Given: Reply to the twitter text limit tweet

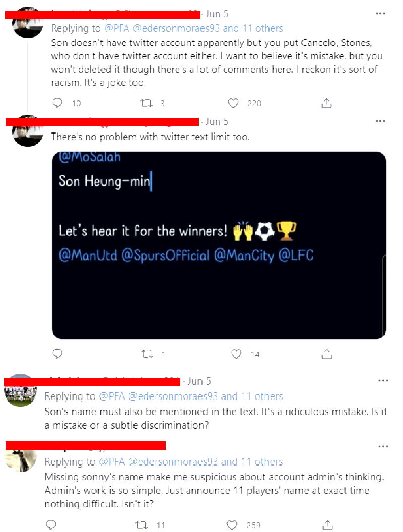Looking at the screenshot, I should 58,354.
